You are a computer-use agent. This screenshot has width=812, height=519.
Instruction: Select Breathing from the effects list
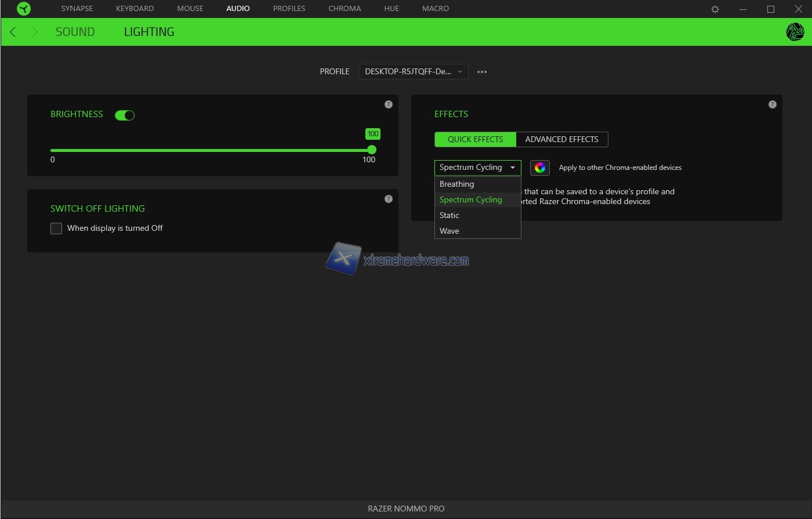click(457, 184)
